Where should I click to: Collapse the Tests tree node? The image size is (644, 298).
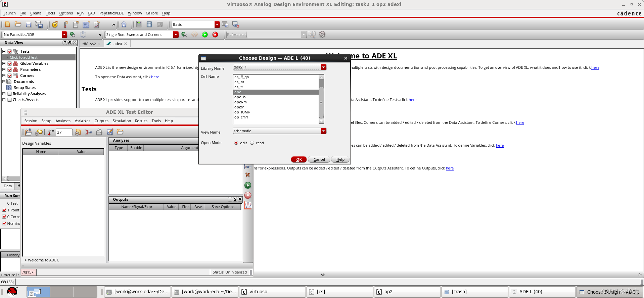(x=4, y=51)
